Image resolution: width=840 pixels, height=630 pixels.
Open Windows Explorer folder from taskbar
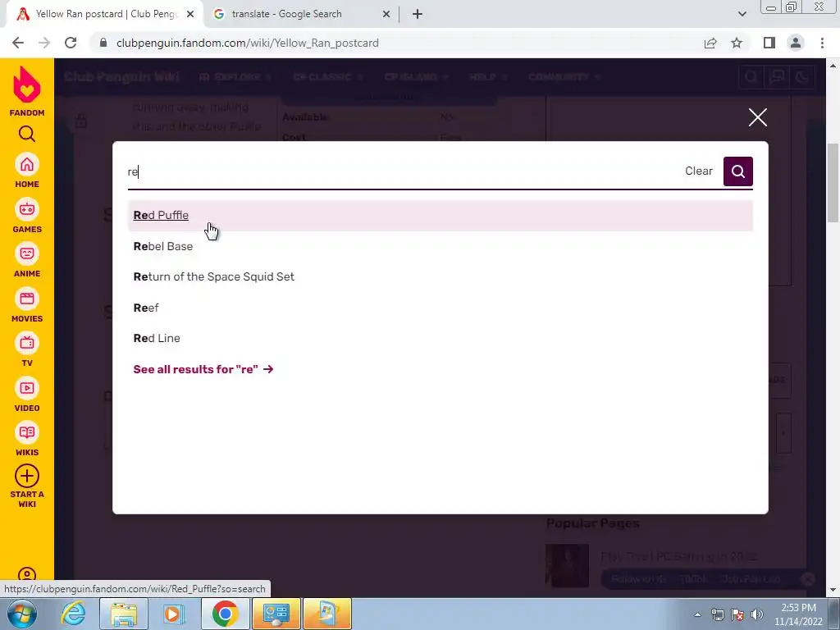pyautogui.click(x=124, y=614)
